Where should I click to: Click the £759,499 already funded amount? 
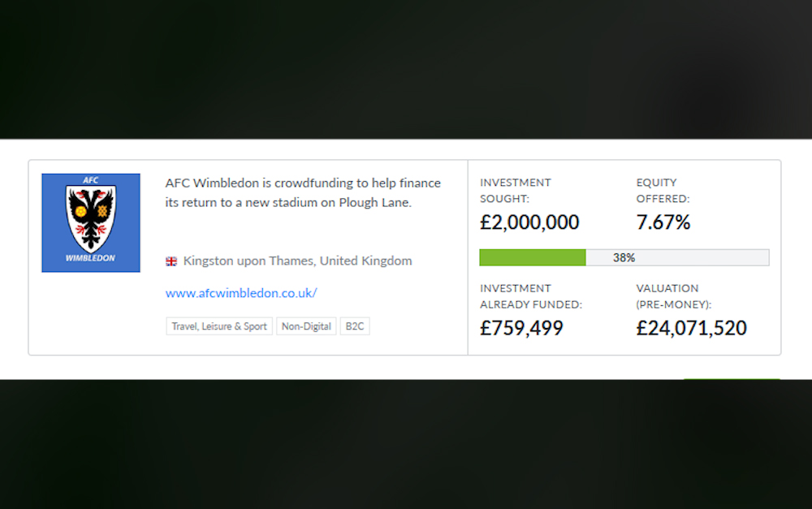pyautogui.click(x=521, y=328)
